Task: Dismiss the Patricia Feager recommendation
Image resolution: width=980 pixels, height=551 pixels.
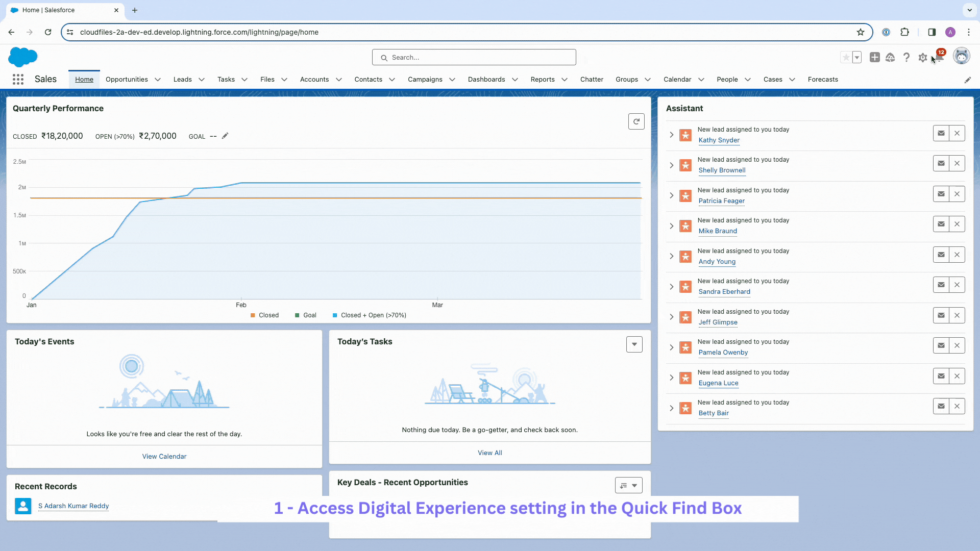Action: pyautogui.click(x=957, y=194)
